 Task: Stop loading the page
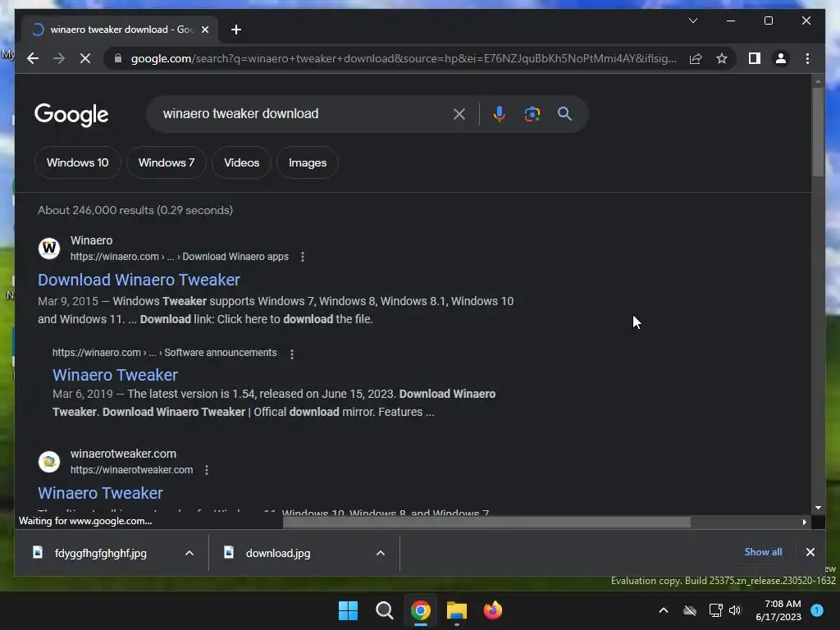coord(85,58)
